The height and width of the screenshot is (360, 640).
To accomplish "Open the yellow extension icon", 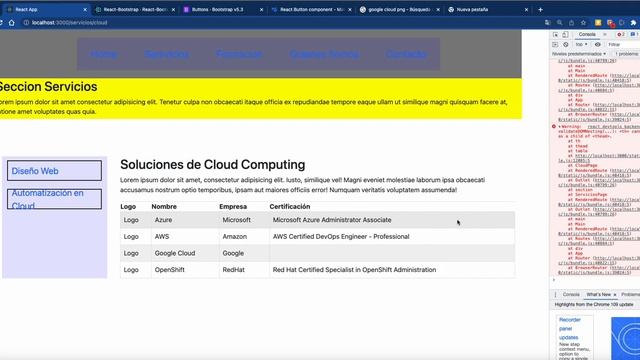I will pos(598,23).
